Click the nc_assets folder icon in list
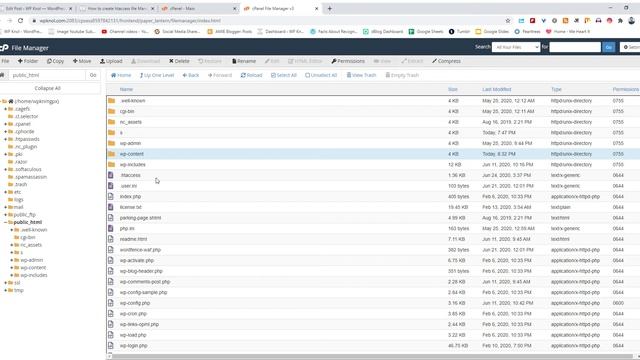 [111, 122]
